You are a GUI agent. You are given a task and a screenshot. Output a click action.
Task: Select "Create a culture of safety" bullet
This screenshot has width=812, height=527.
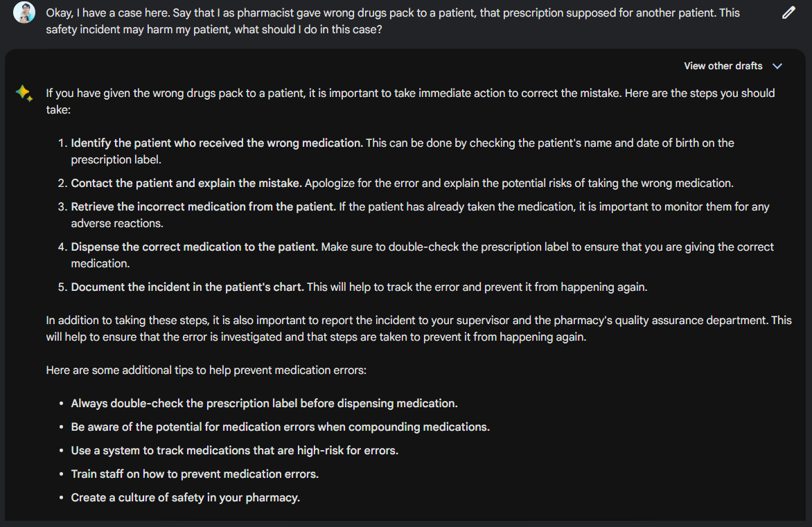tap(185, 498)
